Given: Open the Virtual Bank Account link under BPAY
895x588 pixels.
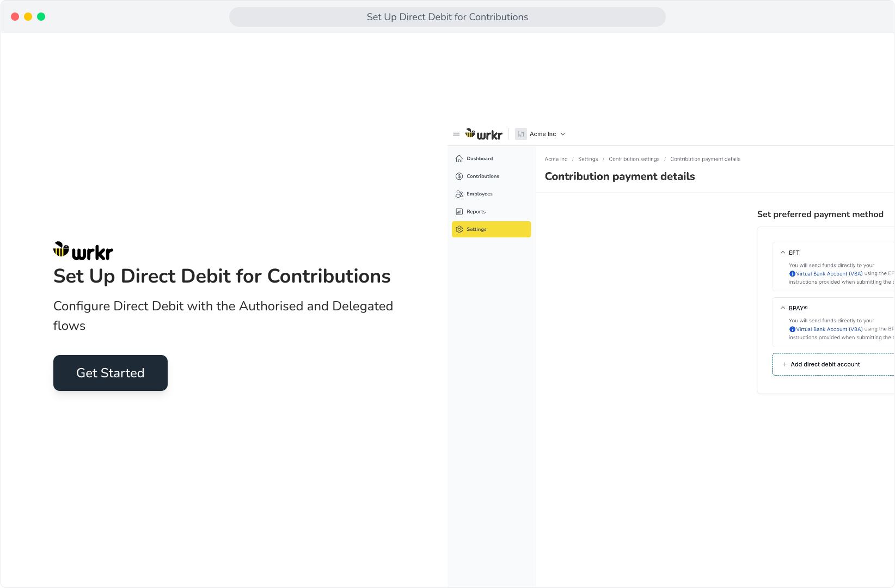Looking at the screenshot, I should [x=829, y=329].
